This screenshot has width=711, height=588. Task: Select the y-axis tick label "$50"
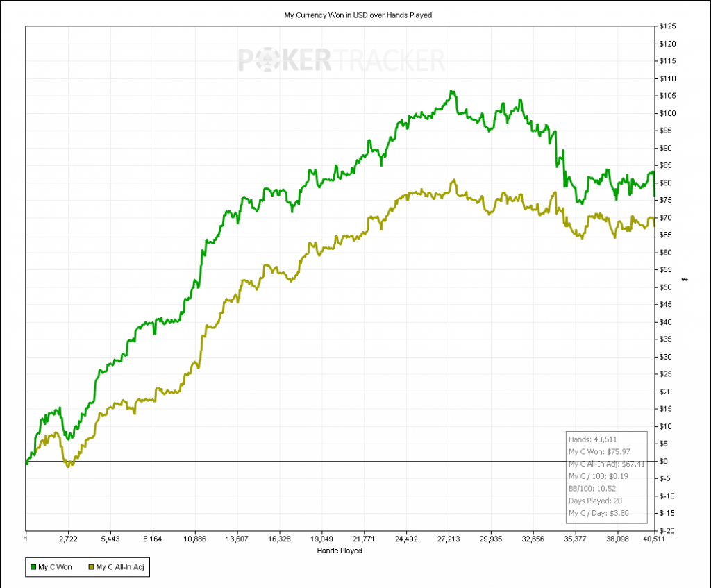(666, 287)
